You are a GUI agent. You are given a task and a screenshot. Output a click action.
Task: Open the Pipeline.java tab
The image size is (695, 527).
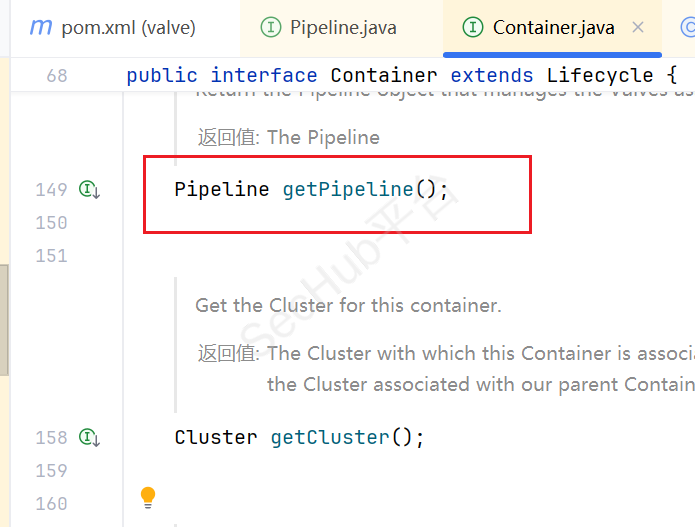(343, 28)
